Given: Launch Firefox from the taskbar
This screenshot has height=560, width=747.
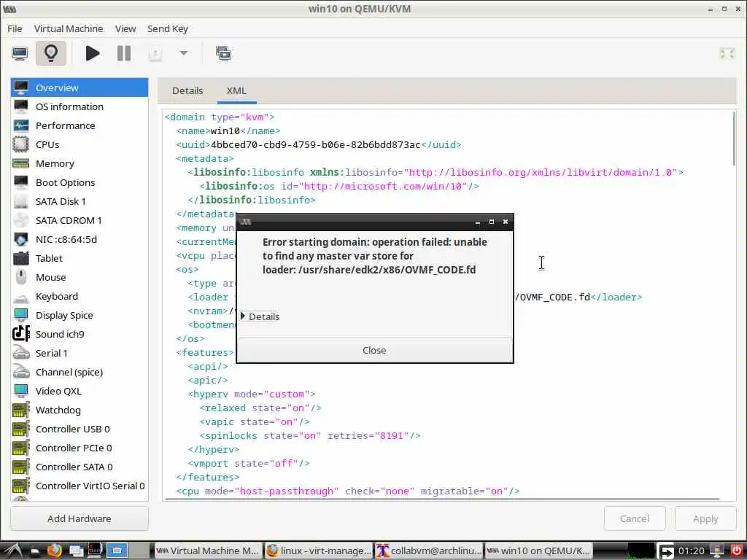Looking at the screenshot, I should [x=54, y=551].
